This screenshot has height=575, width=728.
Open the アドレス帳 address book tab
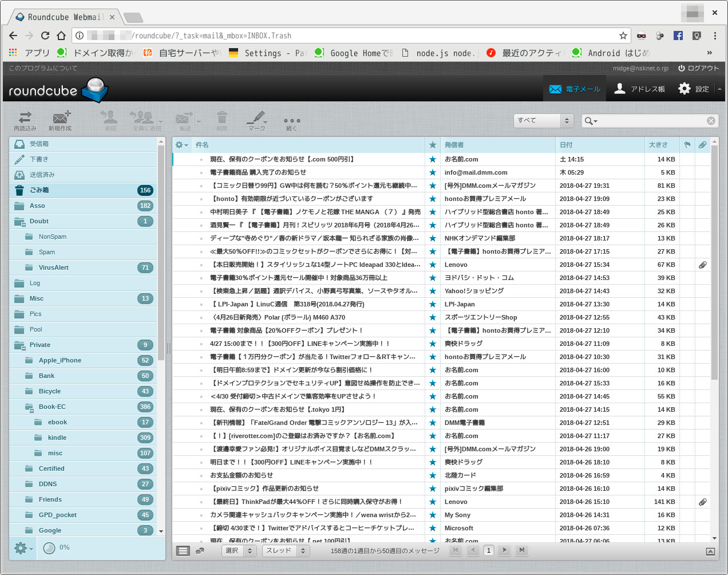click(x=639, y=89)
